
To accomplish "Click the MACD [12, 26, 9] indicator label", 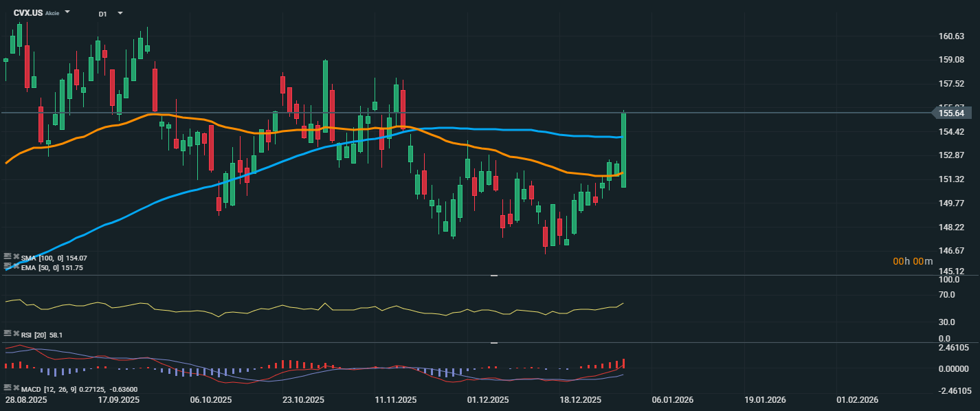I will pos(63,389).
